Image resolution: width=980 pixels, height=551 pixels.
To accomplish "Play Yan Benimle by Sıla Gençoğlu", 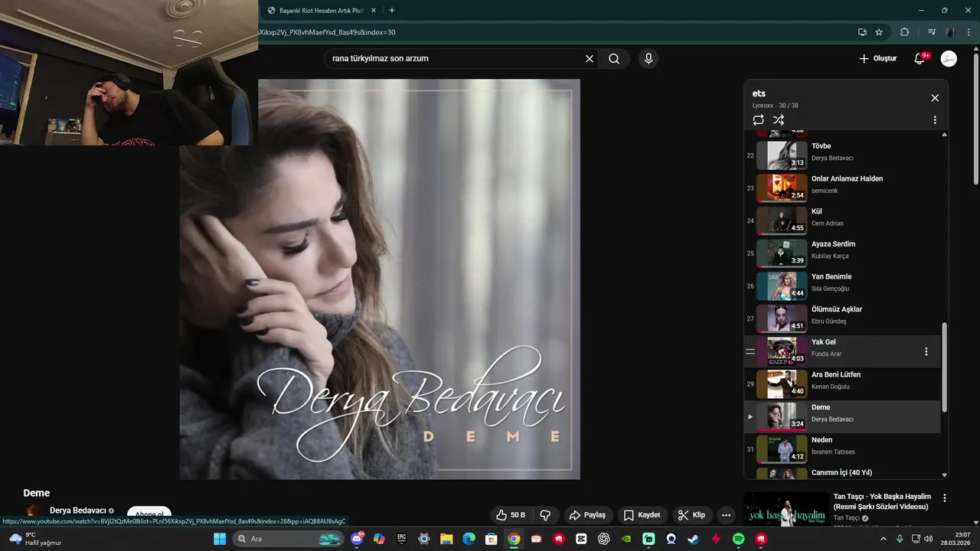I will tap(842, 286).
